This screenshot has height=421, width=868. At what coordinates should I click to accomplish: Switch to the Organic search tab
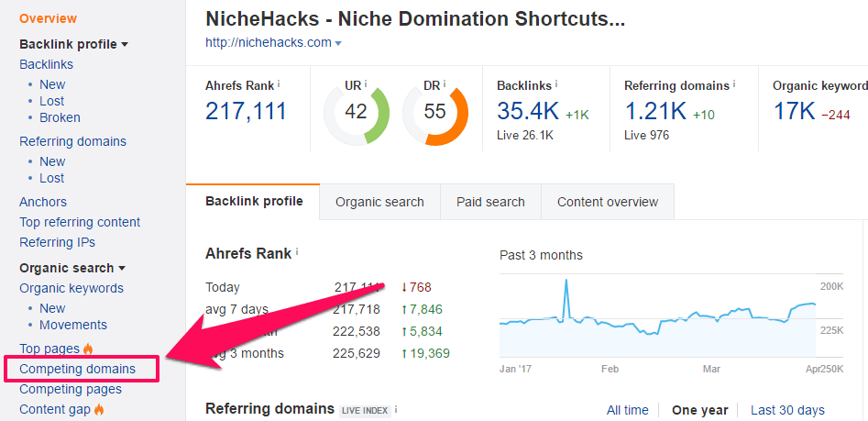point(379,202)
